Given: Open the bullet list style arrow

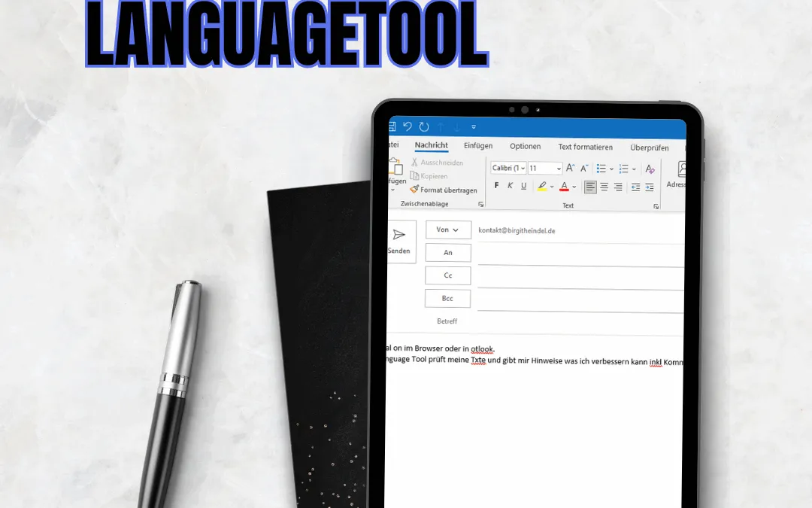Looking at the screenshot, I should click(x=611, y=169).
